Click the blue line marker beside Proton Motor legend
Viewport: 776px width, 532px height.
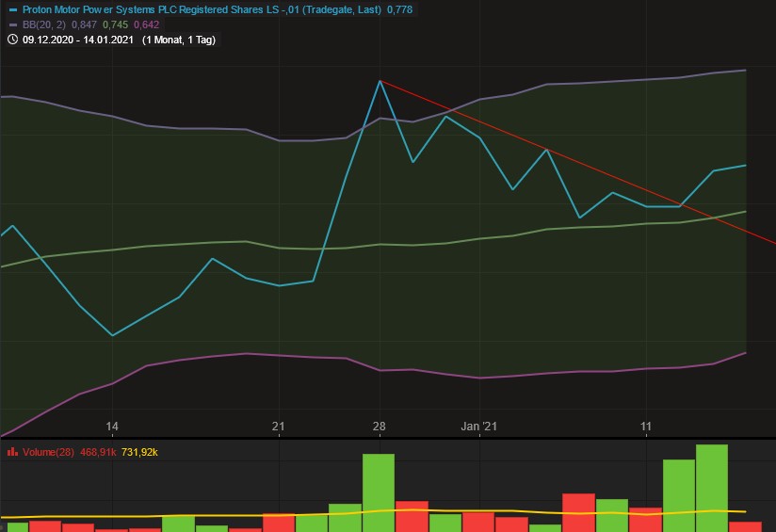pyautogui.click(x=12, y=9)
